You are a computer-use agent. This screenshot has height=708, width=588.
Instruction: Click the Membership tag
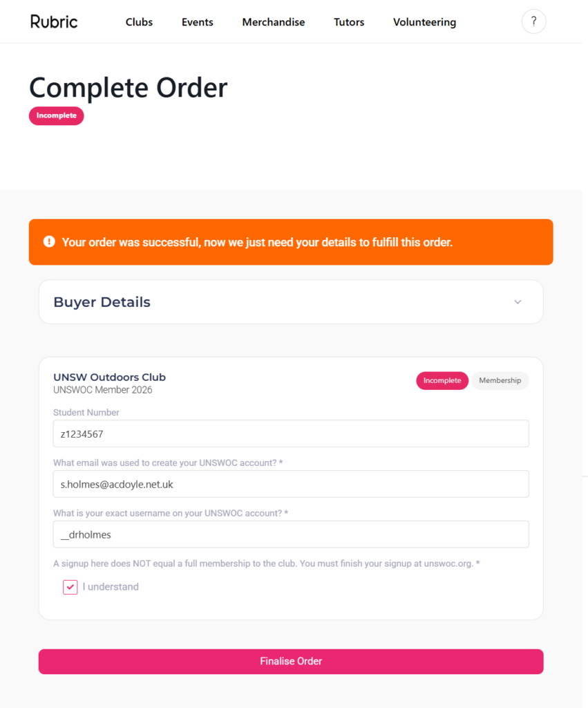coord(500,381)
